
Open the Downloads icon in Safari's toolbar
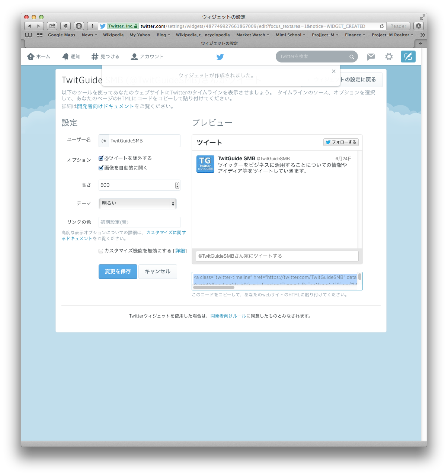pos(419,26)
